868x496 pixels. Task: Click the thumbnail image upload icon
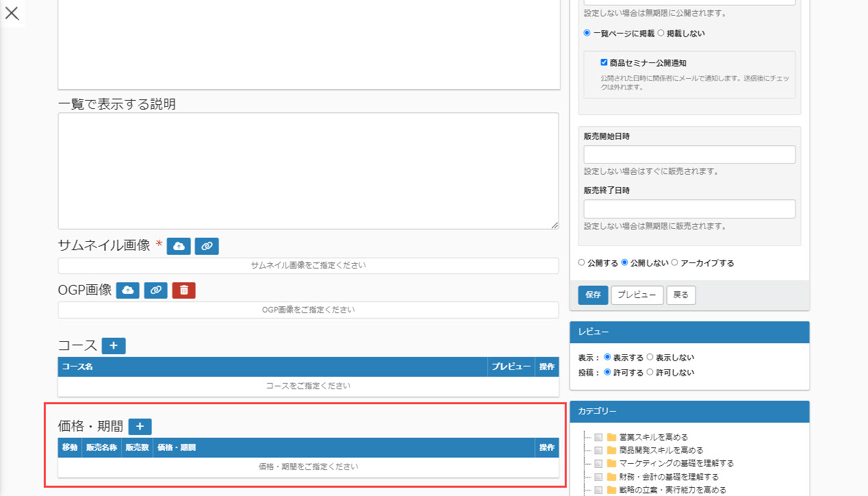tap(179, 246)
